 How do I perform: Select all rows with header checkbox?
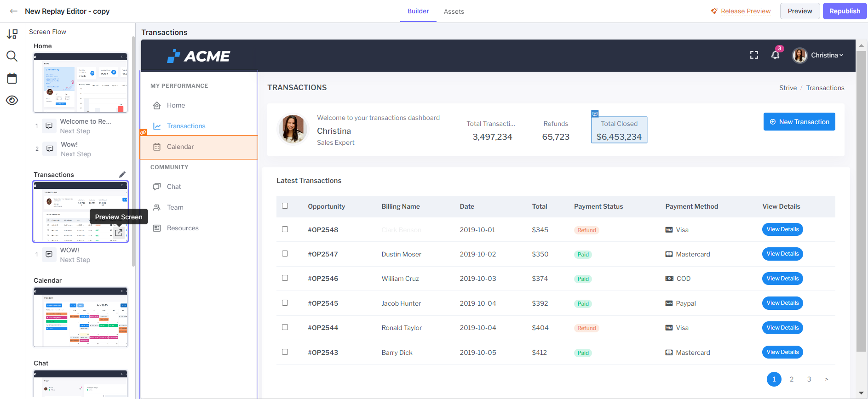[x=285, y=206]
